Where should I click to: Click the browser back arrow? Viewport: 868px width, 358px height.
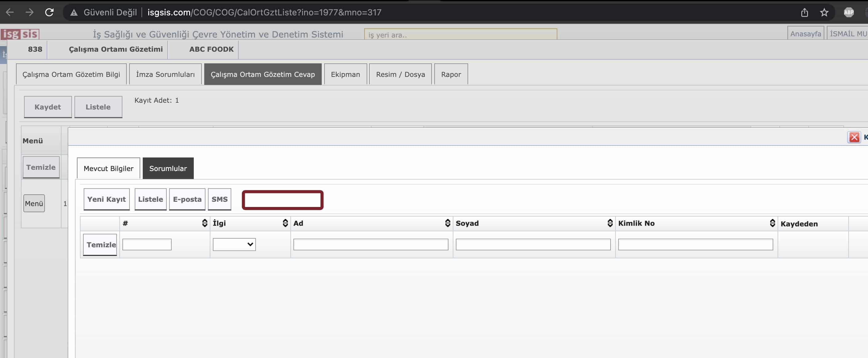point(10,13)
